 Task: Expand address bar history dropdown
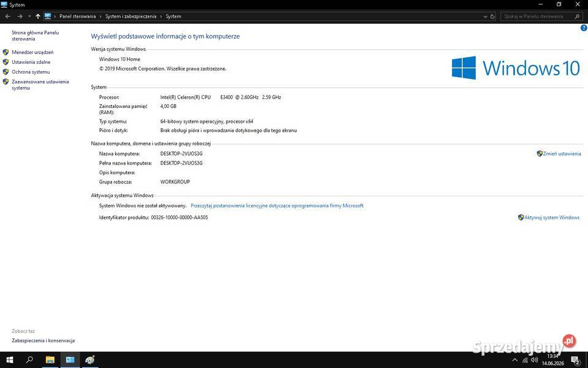[x=485, y=17]
